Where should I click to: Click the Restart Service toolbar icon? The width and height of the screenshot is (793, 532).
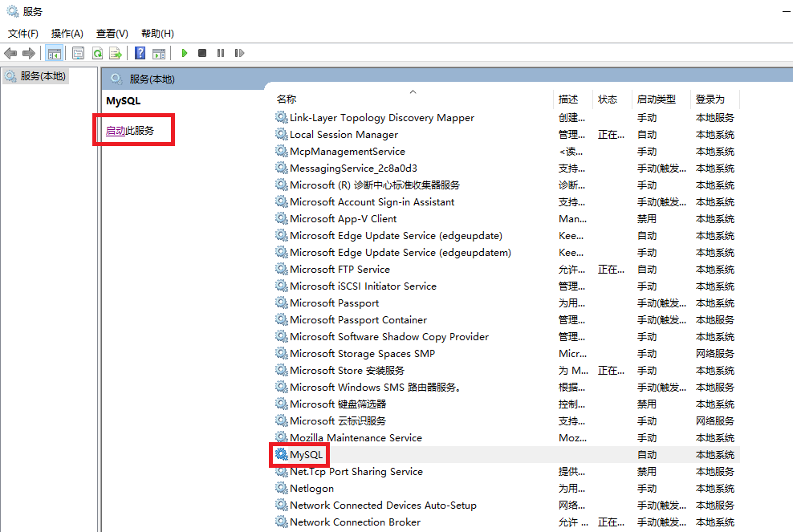(239, 53)
